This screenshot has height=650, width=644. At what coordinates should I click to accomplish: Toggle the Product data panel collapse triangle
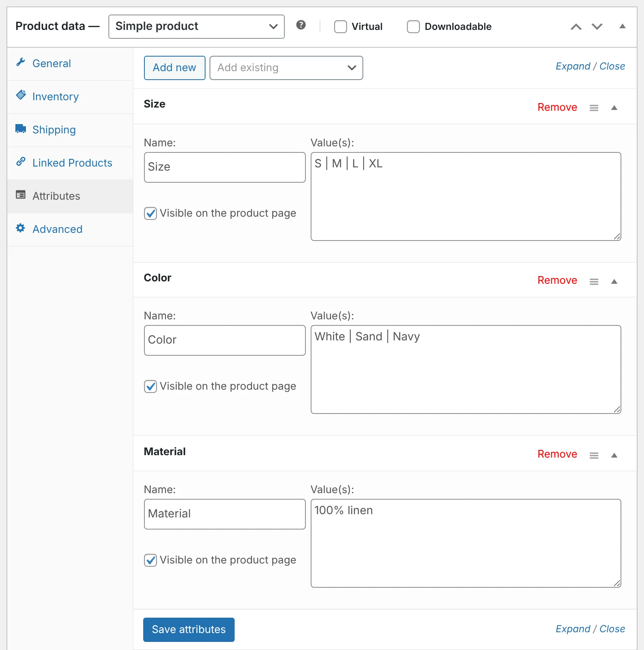pos(623,26)
